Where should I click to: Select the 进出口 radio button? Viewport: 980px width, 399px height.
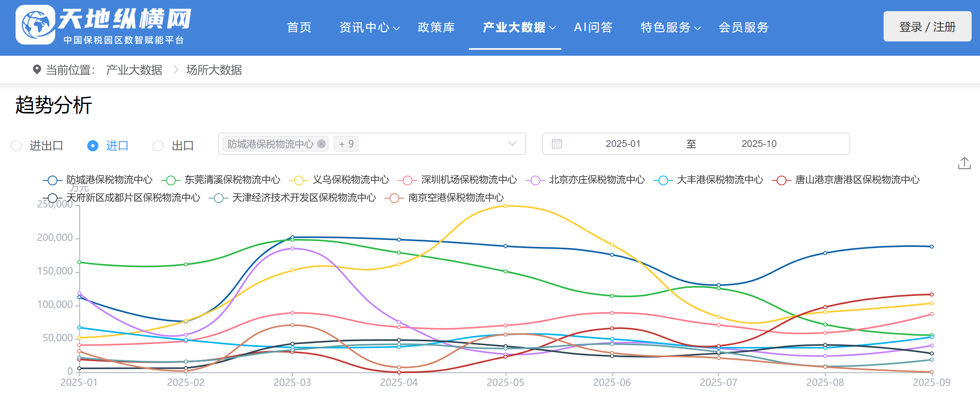(x=16, y=146)
